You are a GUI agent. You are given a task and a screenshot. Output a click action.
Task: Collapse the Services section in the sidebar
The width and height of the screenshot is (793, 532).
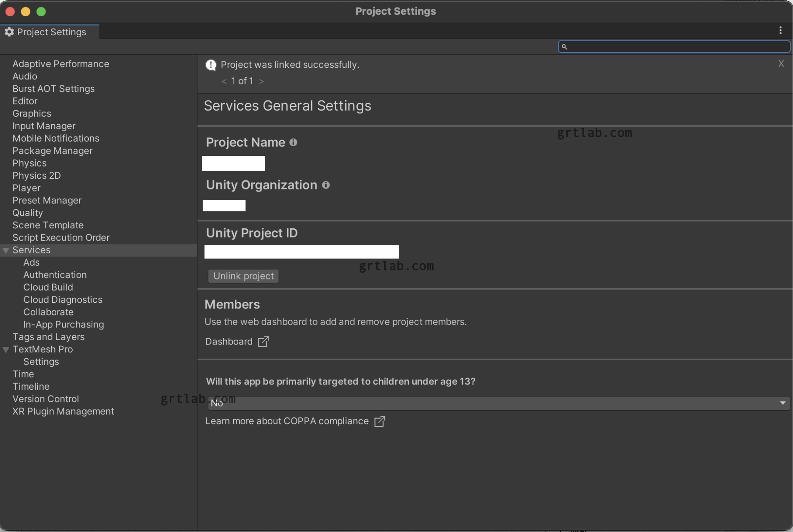point(6,250)
